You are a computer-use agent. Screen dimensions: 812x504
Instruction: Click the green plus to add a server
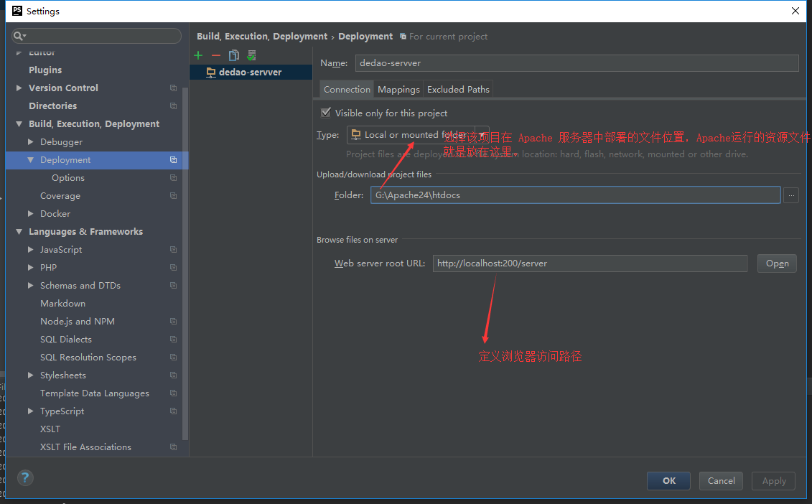(198, 55)
